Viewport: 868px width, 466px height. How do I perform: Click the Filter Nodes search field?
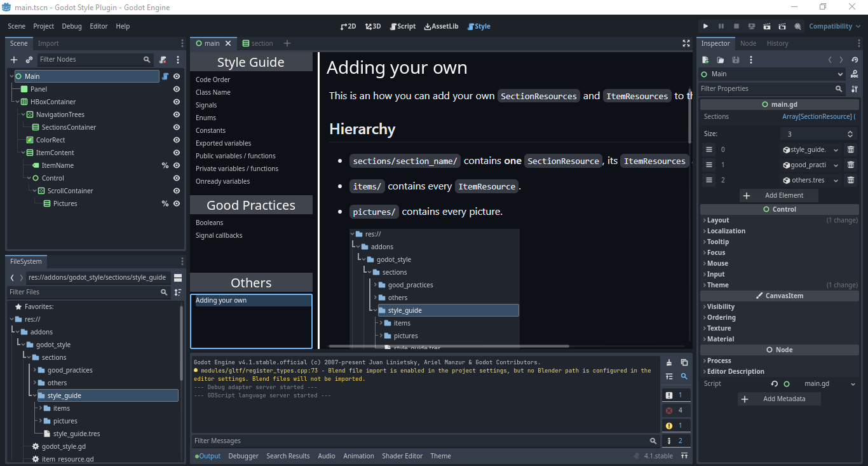pyautogui.click(x=95, y=59)
